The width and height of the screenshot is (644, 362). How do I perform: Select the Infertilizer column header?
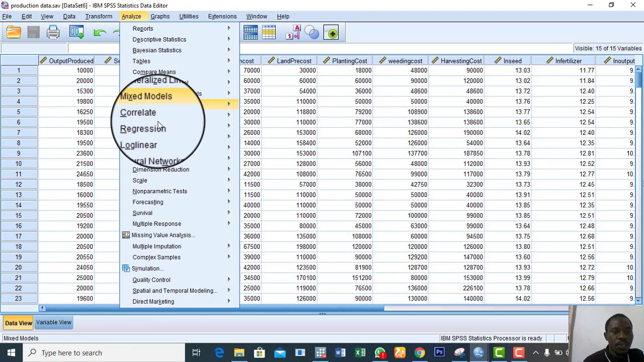564,61
